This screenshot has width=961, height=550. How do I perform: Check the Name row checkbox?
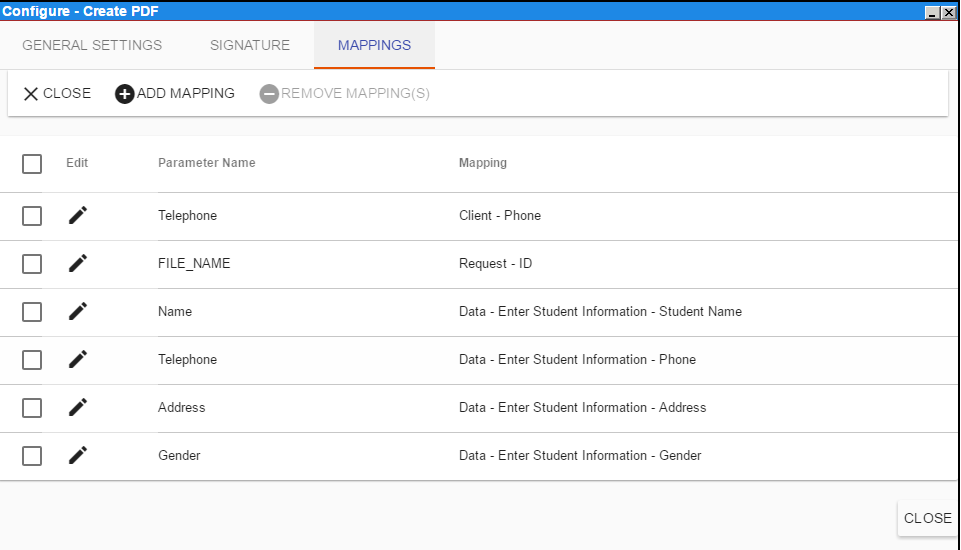32,312
